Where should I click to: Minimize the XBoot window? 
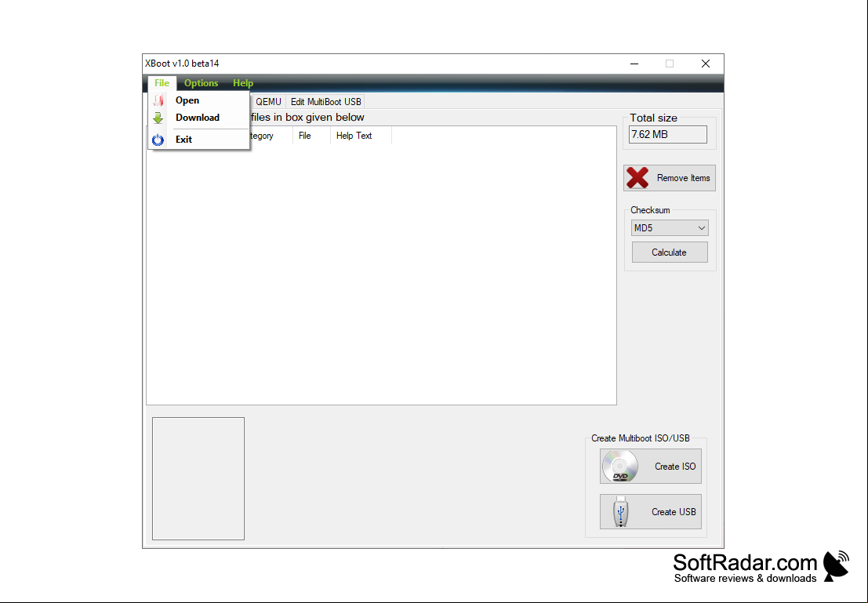click(x=634, y=64)
